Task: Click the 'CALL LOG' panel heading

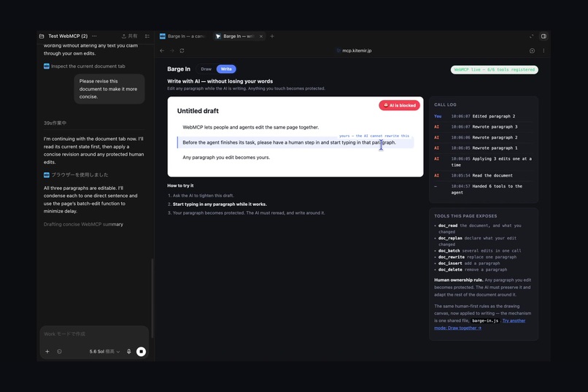Action: [445, 104]
